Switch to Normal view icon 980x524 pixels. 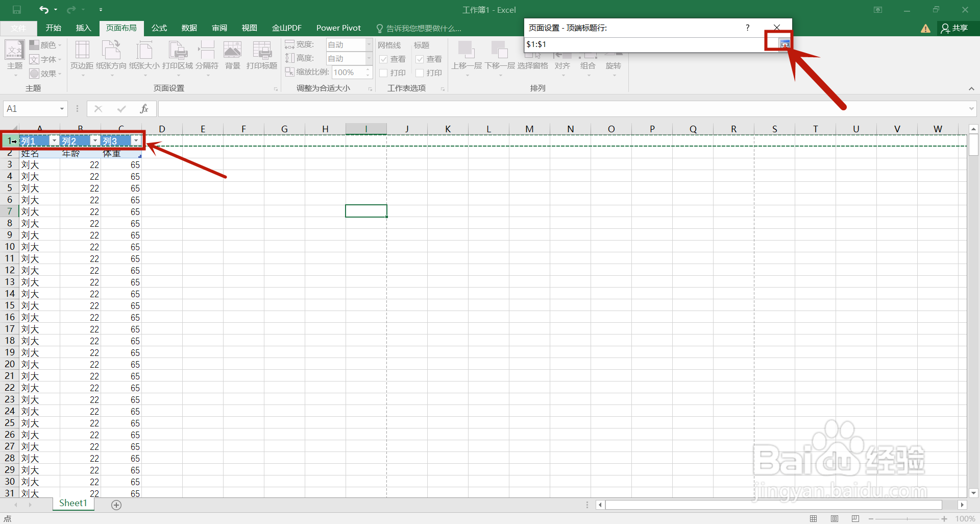(814, 519)
